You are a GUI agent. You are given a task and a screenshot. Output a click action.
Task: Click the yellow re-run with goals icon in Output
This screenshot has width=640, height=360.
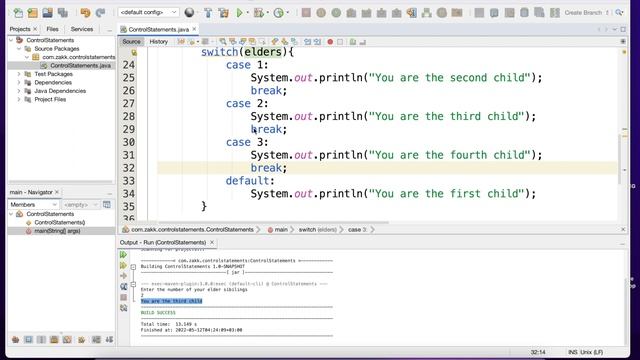[x=123, y=266]
